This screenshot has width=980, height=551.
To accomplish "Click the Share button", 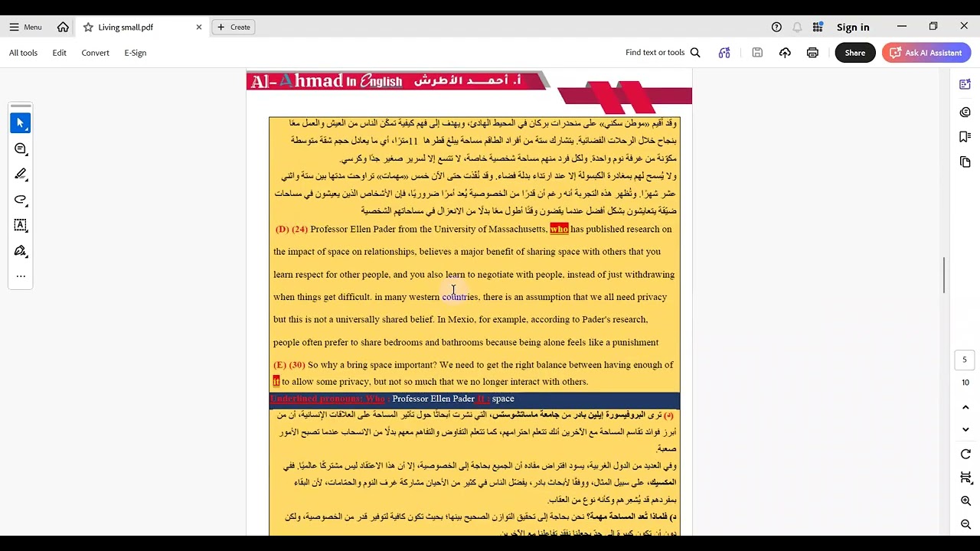I will [x=855, y=53].
